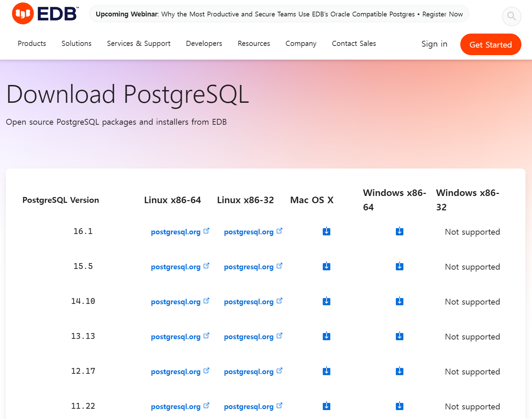Viewport: 532px width, 419px height.
Task: Download PostgreSQL 12.17 for Windows x86-64
Action: pos(400,371)
